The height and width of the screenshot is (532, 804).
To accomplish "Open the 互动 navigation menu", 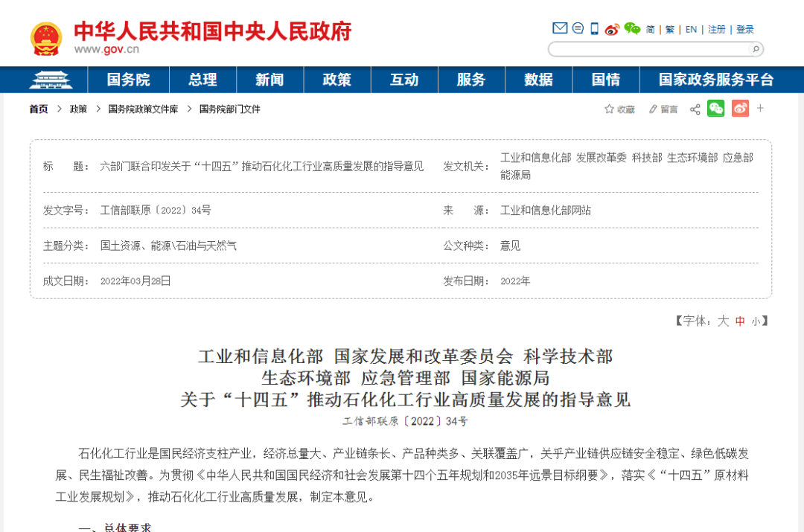I will click(403, 79).
